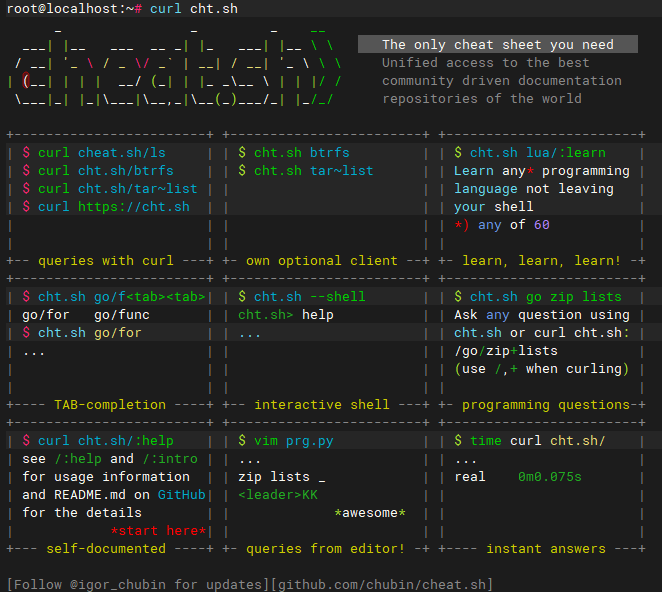Click '*awesome*' text
Image resolution: width=662 pixels, height=592 pixels.
pyautogui.click(x=369, y=513)
